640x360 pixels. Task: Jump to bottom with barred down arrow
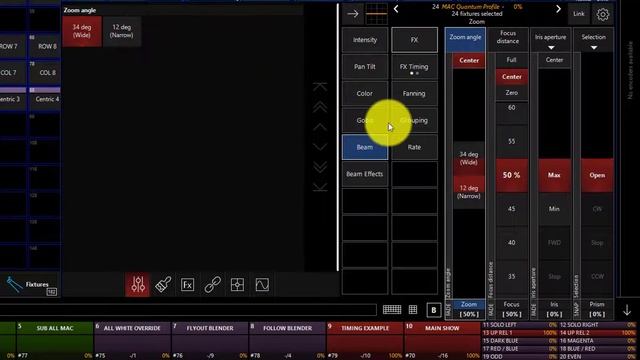[x=320, y=187]
